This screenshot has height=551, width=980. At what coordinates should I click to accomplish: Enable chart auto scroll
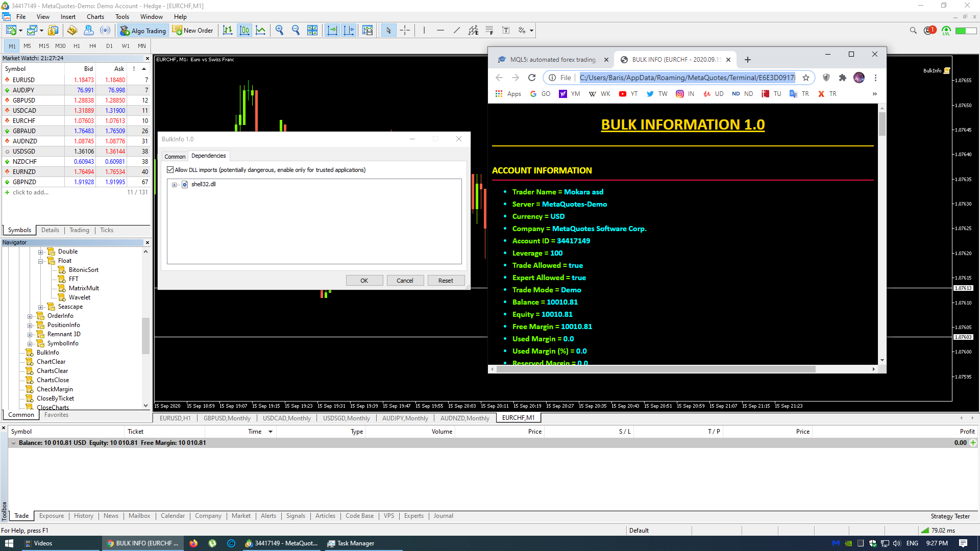pos(332,30)
